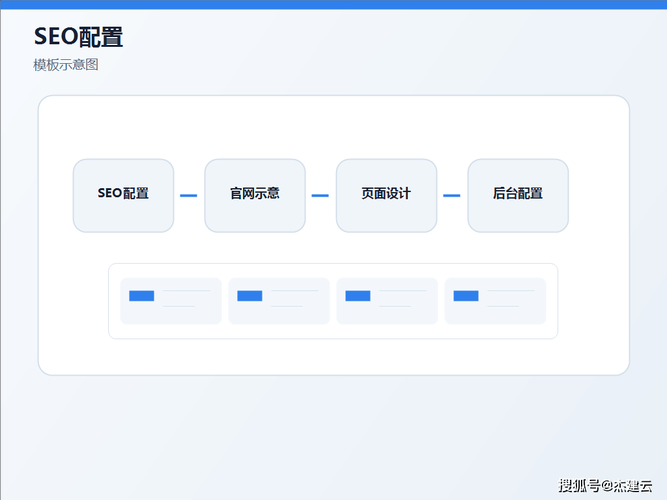Click the 模板示意图 subtitle text
667x500 pixels.
[66, 65]
